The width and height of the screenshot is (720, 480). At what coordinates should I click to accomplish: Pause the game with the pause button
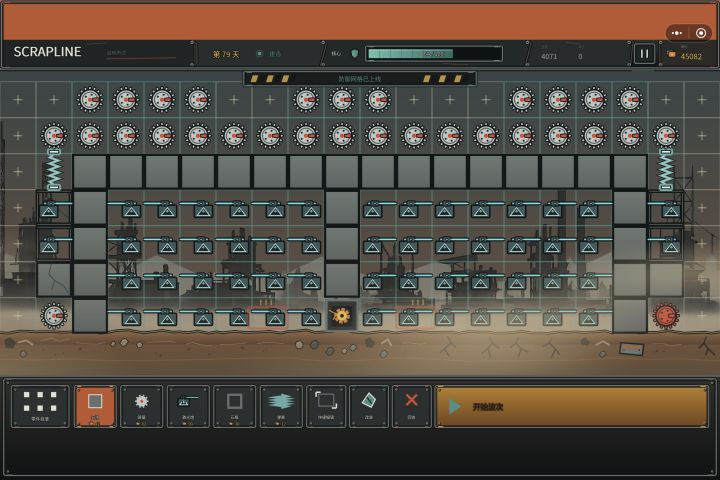(x=644, y=54)
